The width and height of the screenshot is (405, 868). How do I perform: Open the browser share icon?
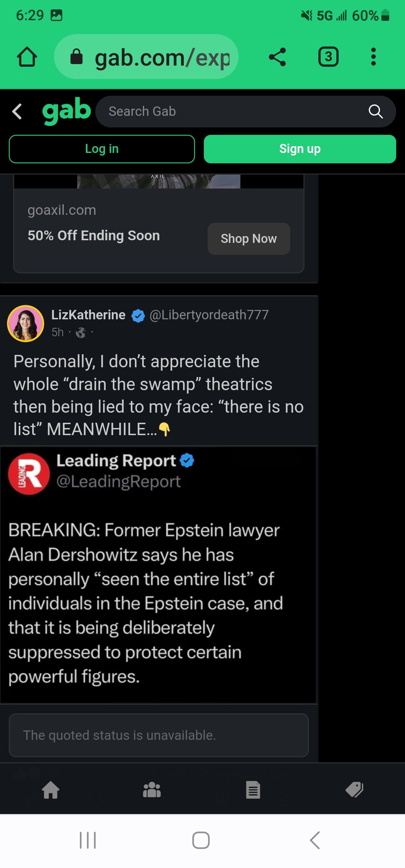click(x=277, y=57)
